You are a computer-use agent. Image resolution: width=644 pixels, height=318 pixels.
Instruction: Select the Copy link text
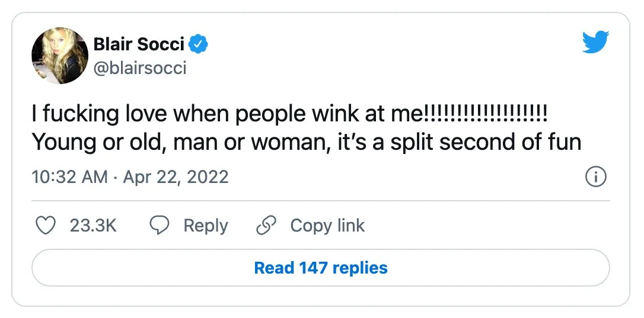(327, 226)
